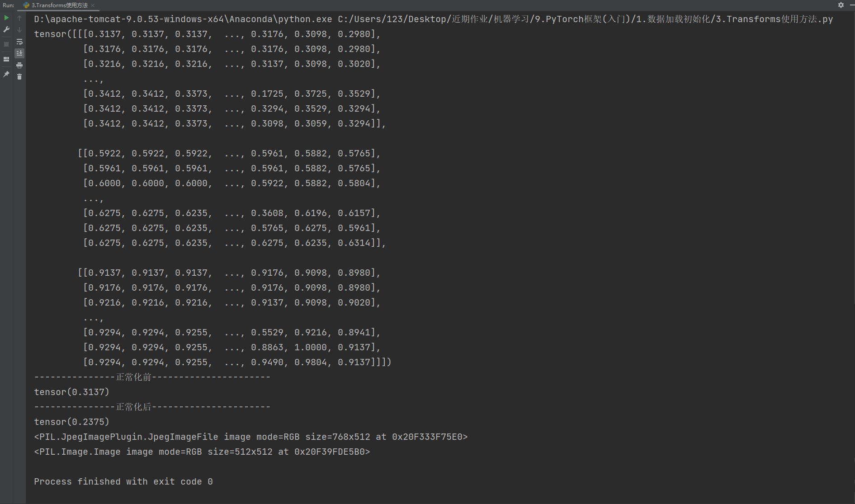This screenshot has height=504, width=855.
Task: Click the PIL.Image.Image size=512x512 line
Action: [x=202, y=452]
